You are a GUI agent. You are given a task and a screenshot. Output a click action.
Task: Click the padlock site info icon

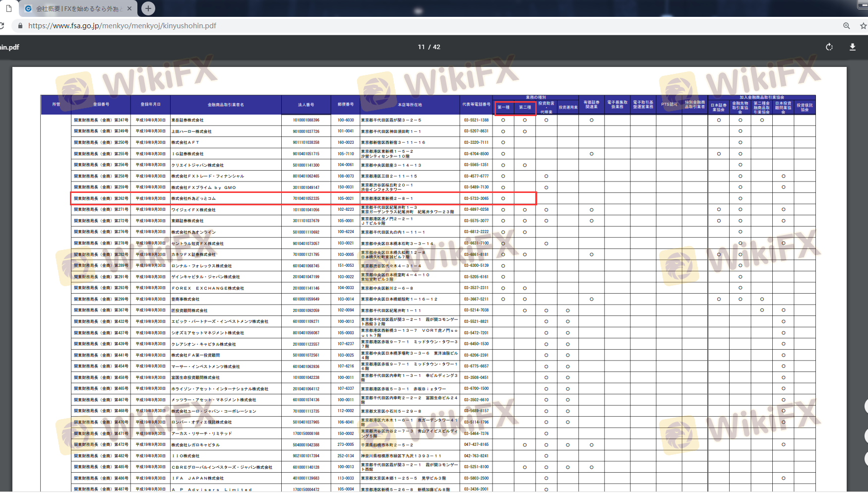(x=20, y=26)
